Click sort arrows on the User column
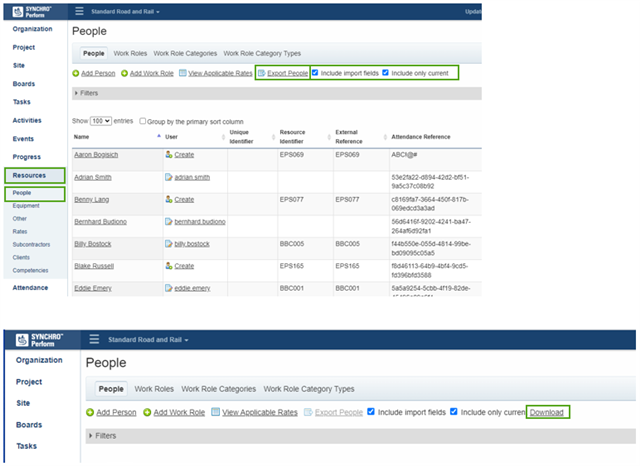The height and width of the screenshot is (466, 640). (x=223, y=137)
